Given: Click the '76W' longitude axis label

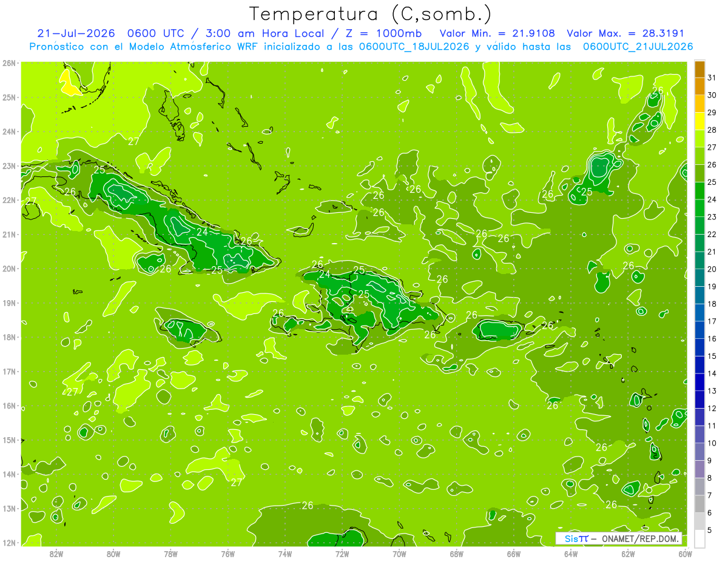Looking at the screenshot, I should click(227, 554).
